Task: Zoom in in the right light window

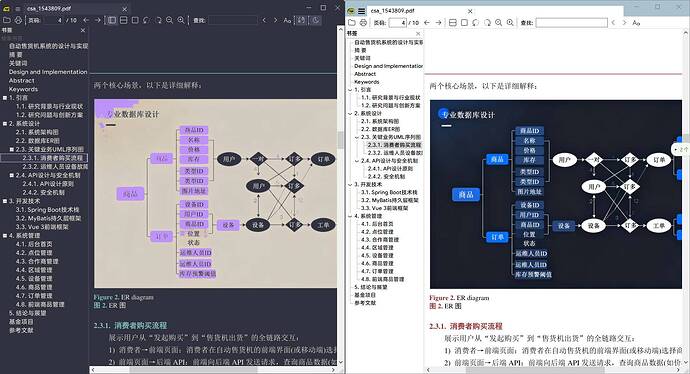Action: pos(510,22)
